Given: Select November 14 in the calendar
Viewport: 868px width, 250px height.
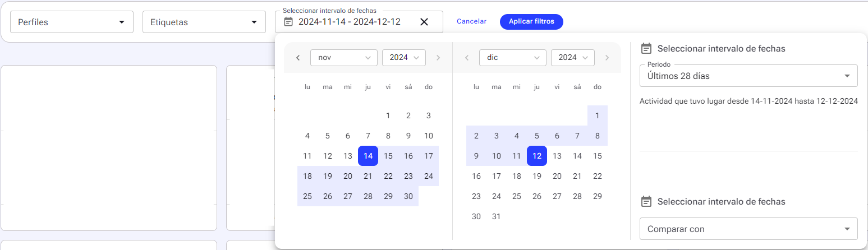Looking at the screenshot, I should [x=368, y=156].
